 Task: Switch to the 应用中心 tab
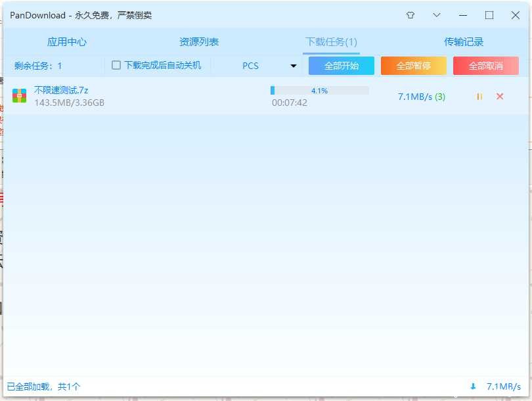67,42
